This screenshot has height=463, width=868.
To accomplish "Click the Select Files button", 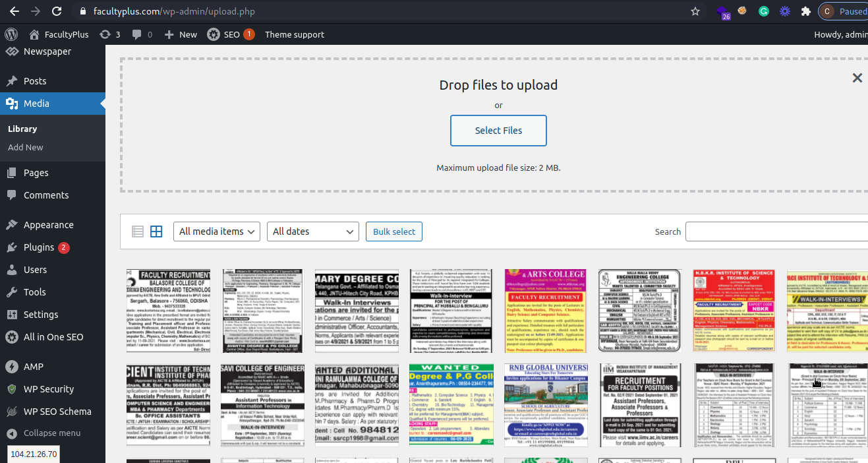I will tap(498, 131).
